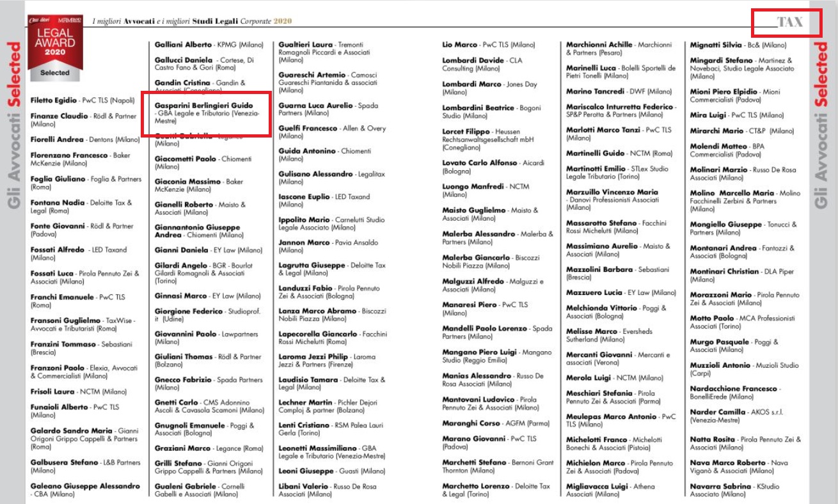Viewport: 838px width, 504px height.
Task: Click the TAX section heading
Action: [790, 22]
